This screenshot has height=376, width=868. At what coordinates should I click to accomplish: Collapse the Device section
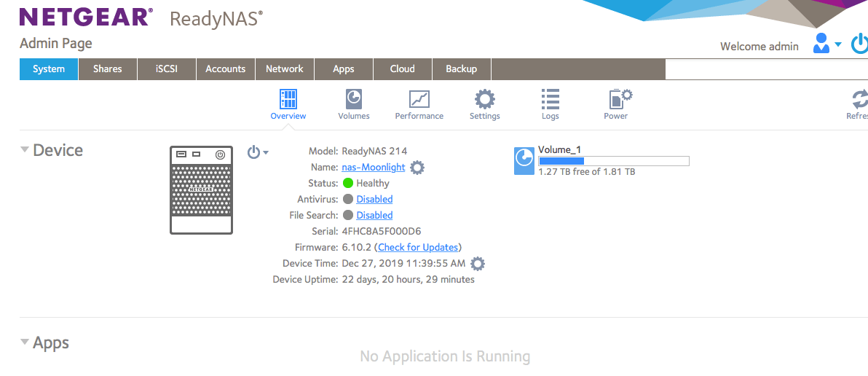click(x=24, y=149)
